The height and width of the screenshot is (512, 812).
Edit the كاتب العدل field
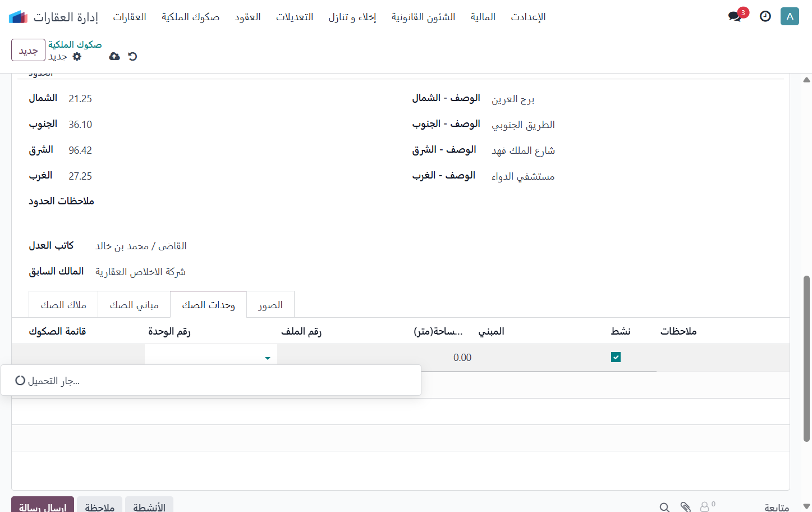(x=141, y=246)
